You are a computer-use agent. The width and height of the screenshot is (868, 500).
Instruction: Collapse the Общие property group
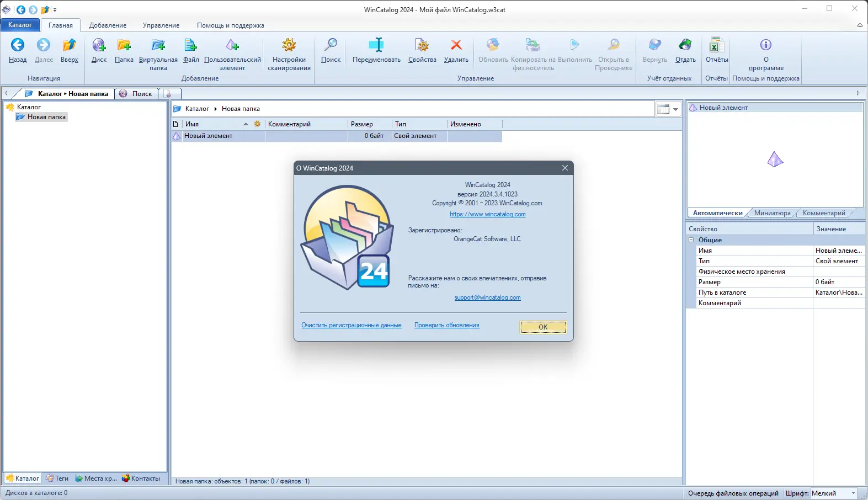pos(691,240)
